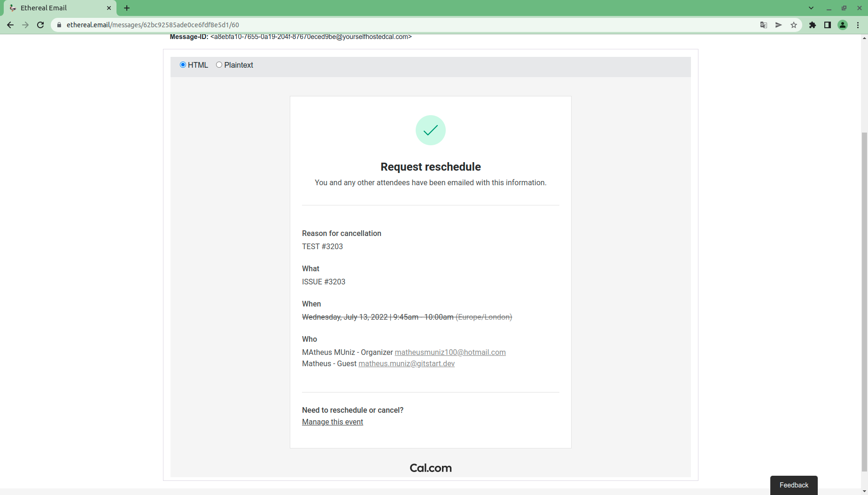Click the site security lock icon
This screenshot has height=495, width=868.
pos(59,25)
